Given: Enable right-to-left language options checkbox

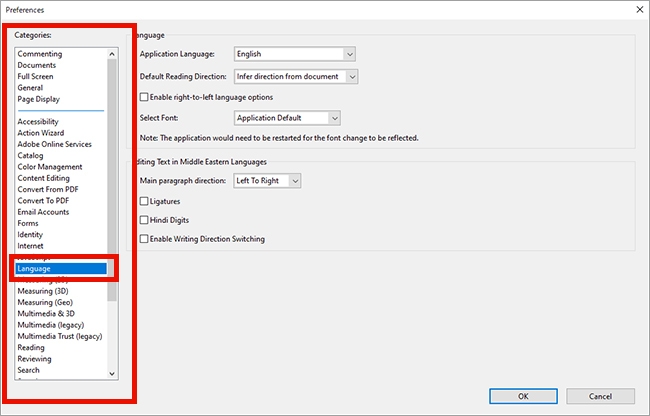Looking at the screenshot, I should coord(145,97).
